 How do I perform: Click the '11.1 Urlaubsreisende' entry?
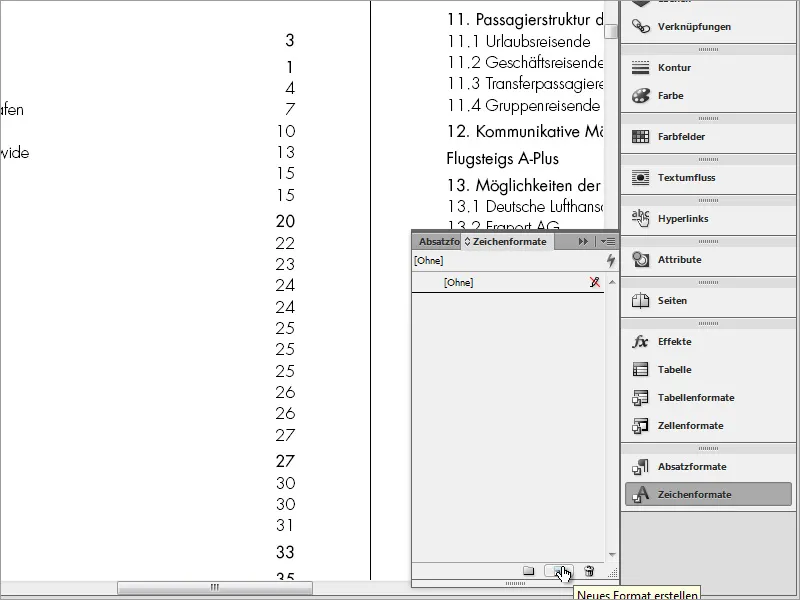click(519, 41)
